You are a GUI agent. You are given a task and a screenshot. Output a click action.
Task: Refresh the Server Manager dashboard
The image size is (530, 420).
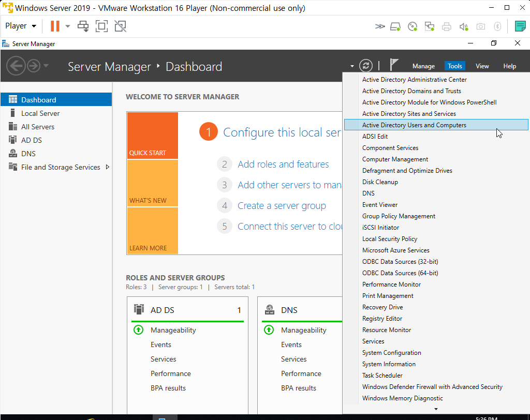click(x=366, y=66)
